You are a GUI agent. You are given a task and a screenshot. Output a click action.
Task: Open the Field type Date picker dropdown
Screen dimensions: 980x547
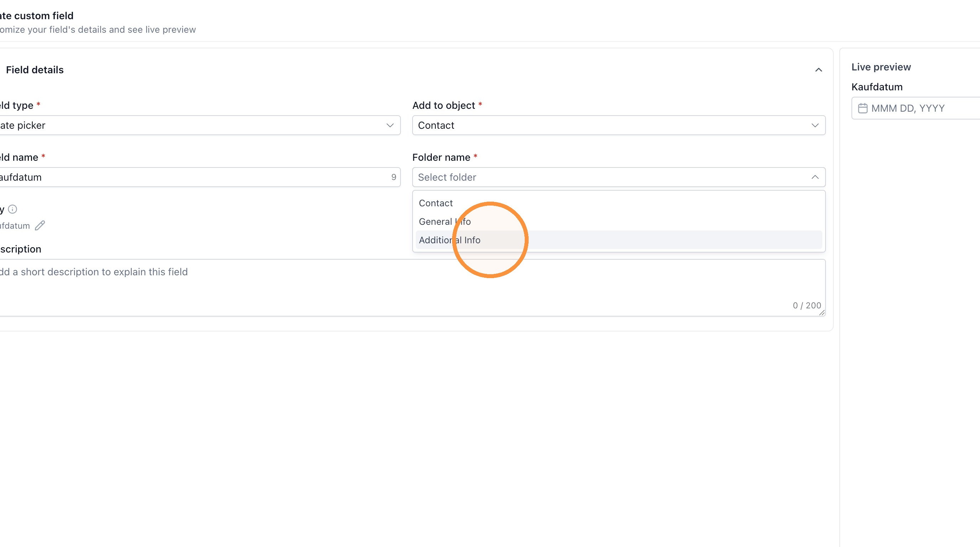(200, 125)
